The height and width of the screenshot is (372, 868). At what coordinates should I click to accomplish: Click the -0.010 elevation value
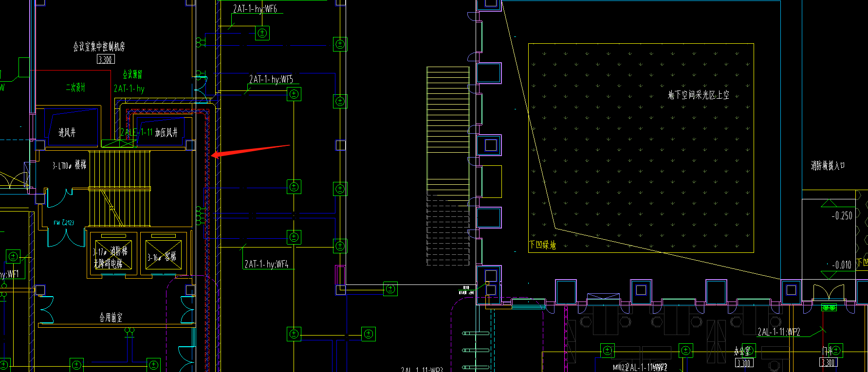pyautogui.click(x=841, y=265)
